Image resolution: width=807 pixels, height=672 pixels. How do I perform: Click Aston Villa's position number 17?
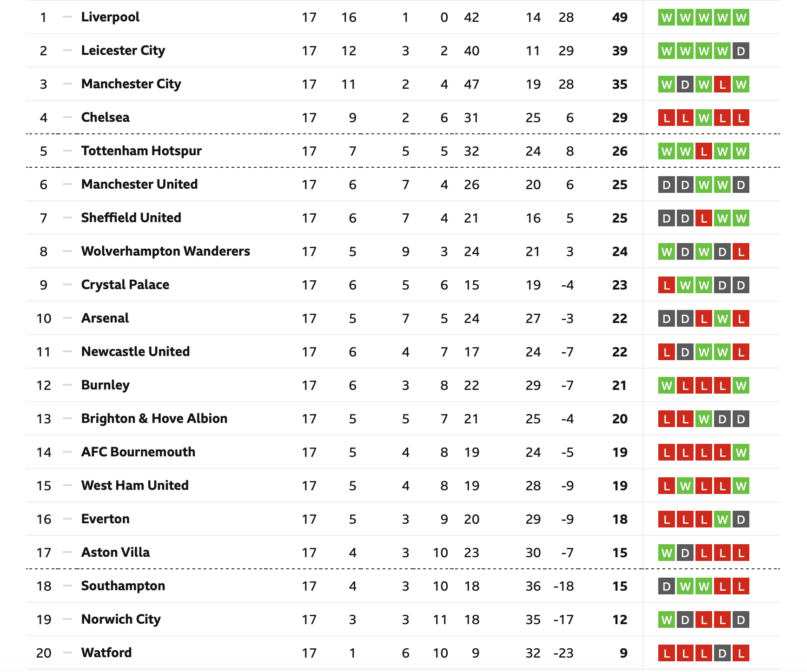tap(44, 553)
